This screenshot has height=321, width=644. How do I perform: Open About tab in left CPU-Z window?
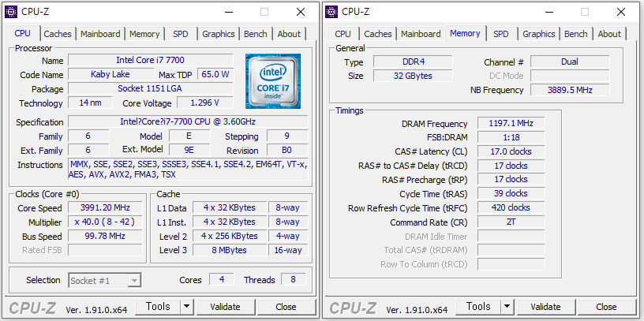point(289,34)
